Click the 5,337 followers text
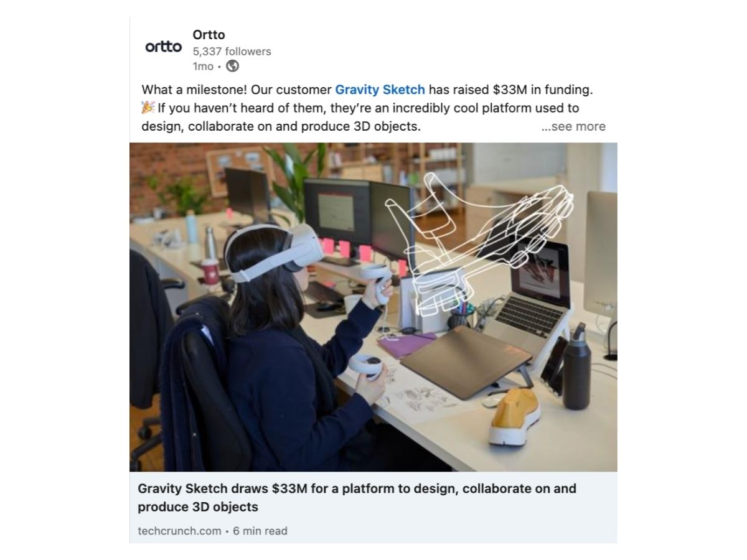Image resolution: width=747 pixels, height=560 pixels. (232, 52)
